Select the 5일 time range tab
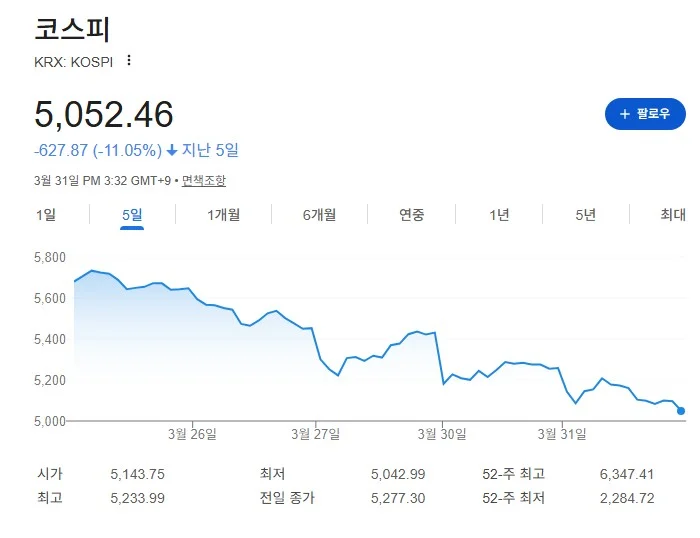 [x=132, y=215]
